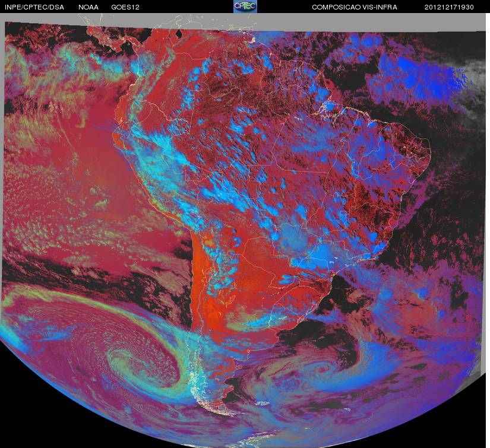
Task: Click the 201212171930 timestamp text
Action: [x=449, y=7]
